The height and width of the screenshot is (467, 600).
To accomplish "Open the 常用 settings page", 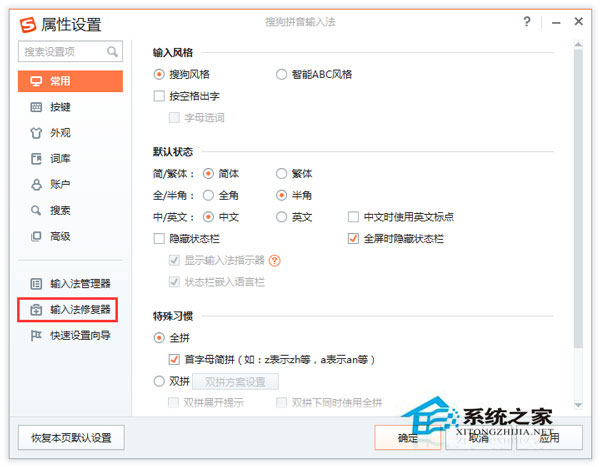I will (x=70, y=81).
